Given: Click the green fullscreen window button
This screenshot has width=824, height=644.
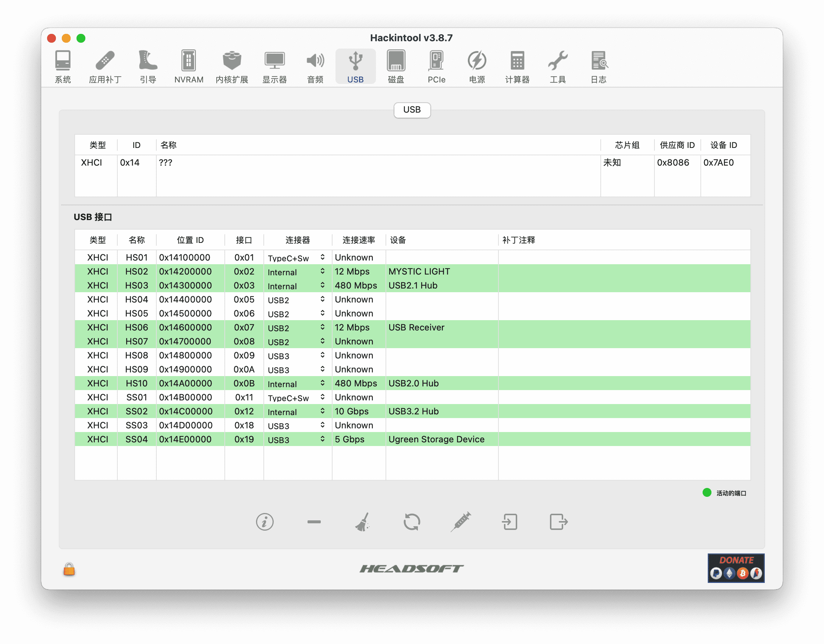Looking at the screenshot, I should tap(81, 38).
